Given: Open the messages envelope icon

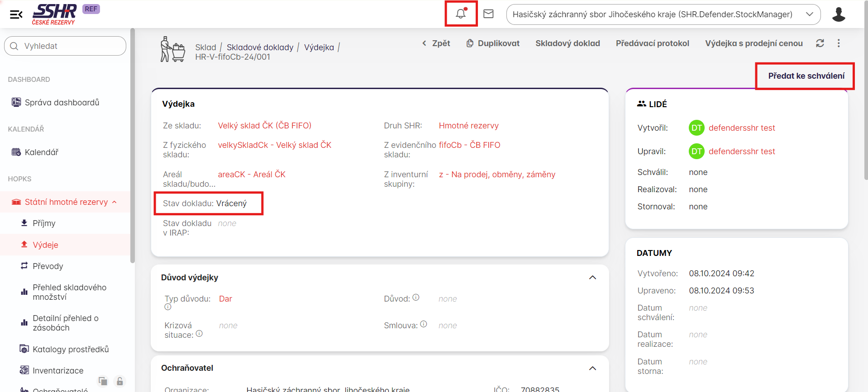Looking at the screenshot, I should click(x=488, y=14).
